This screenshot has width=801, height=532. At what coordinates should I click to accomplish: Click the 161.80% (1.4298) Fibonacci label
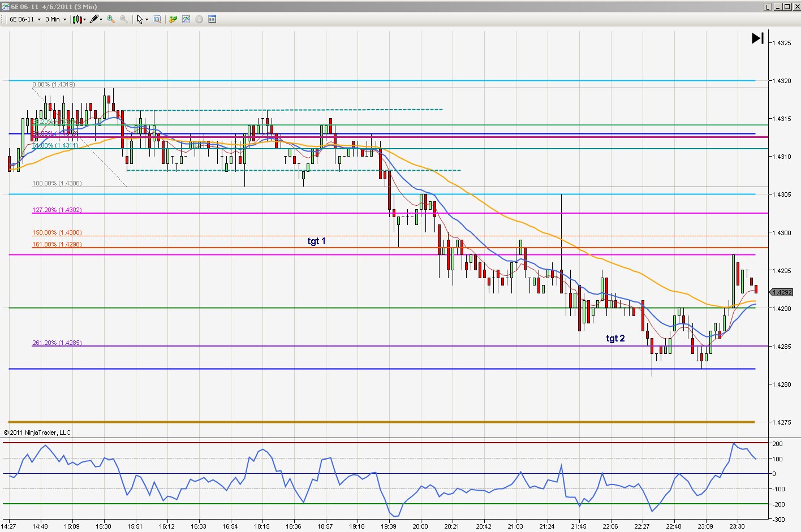pyautogui.click(x=57, y=244)
